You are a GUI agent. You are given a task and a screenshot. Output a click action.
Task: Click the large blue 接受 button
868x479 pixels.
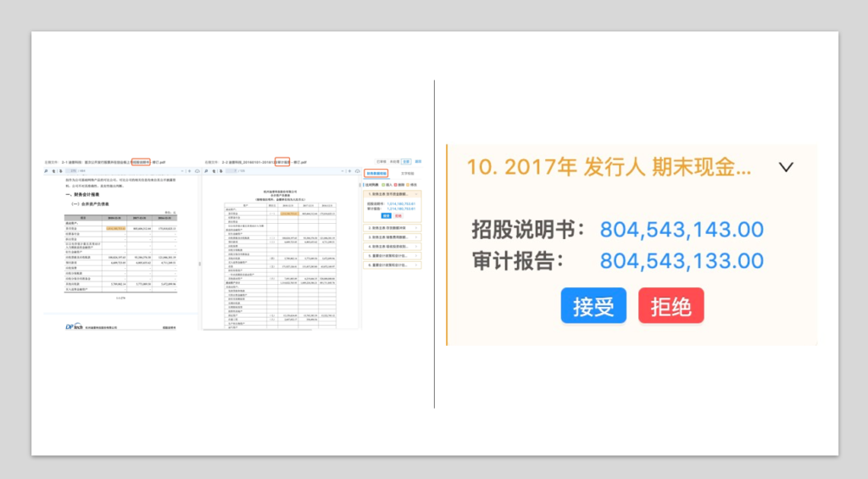(593, 306)
